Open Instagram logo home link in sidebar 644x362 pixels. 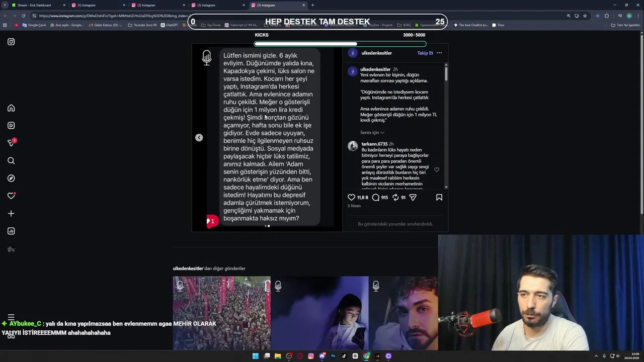tap(11, 42)
